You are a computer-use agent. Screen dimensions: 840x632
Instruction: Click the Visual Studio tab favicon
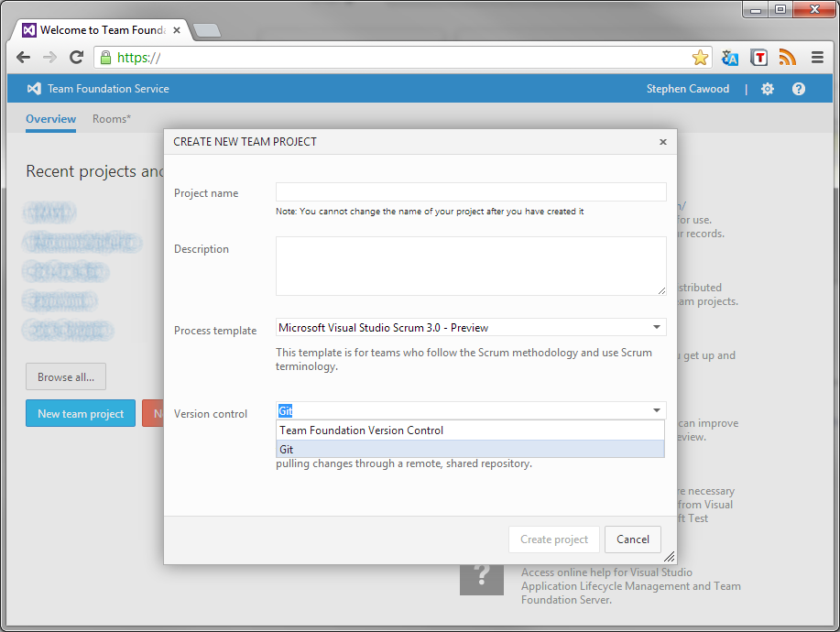[x=29, y=30]
